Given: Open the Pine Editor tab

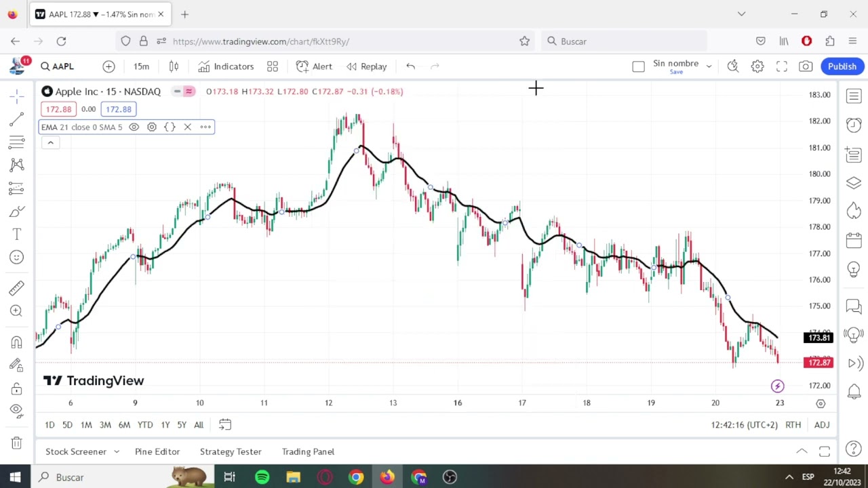Looking at the screenshot, I should point(157,451).
